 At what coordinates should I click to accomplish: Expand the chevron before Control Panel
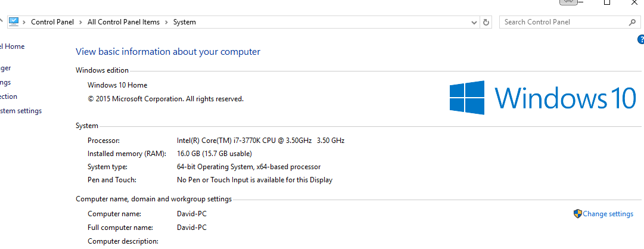24,22
